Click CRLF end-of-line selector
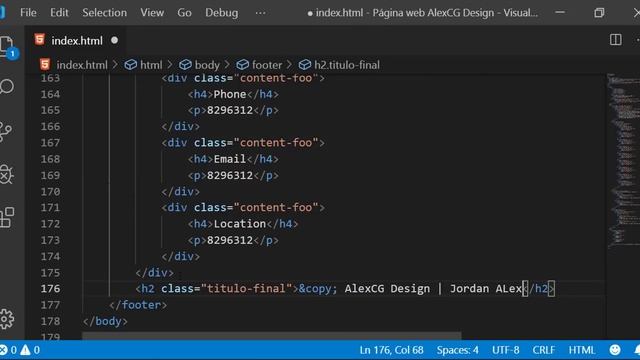Viewport: 640px width, 360px height. point(543,350)
